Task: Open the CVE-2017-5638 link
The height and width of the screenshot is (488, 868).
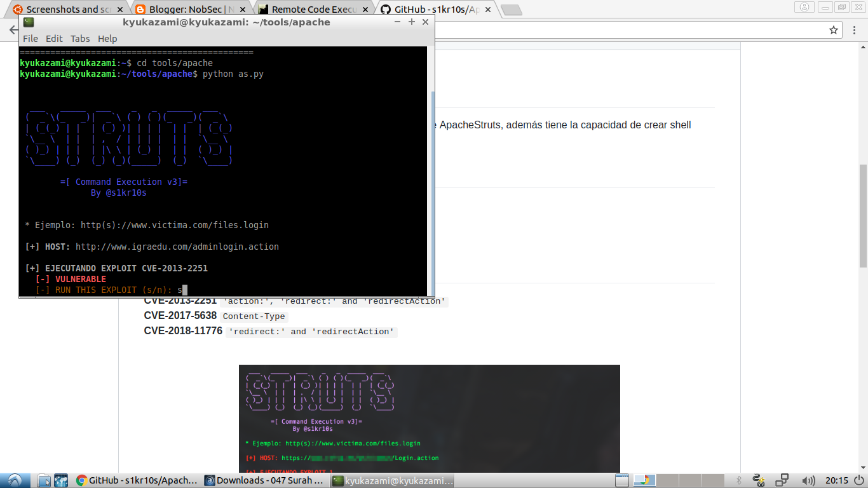Action: pyautogui.click(x=181, y=316)
